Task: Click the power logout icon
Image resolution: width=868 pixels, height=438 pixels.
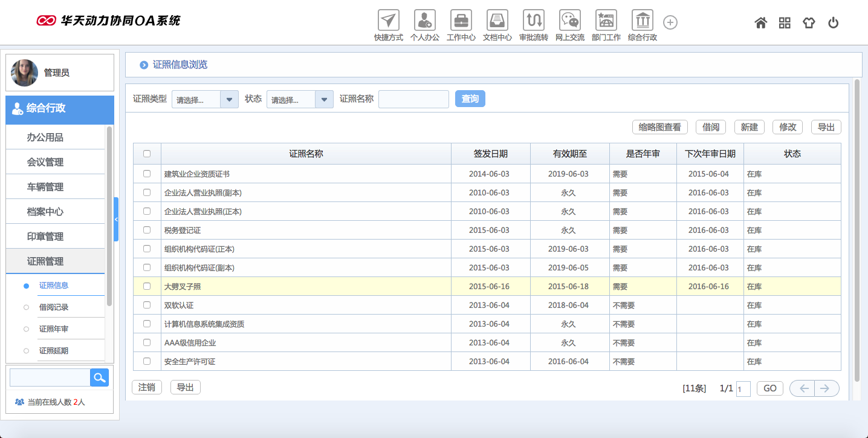Action: 833,23
